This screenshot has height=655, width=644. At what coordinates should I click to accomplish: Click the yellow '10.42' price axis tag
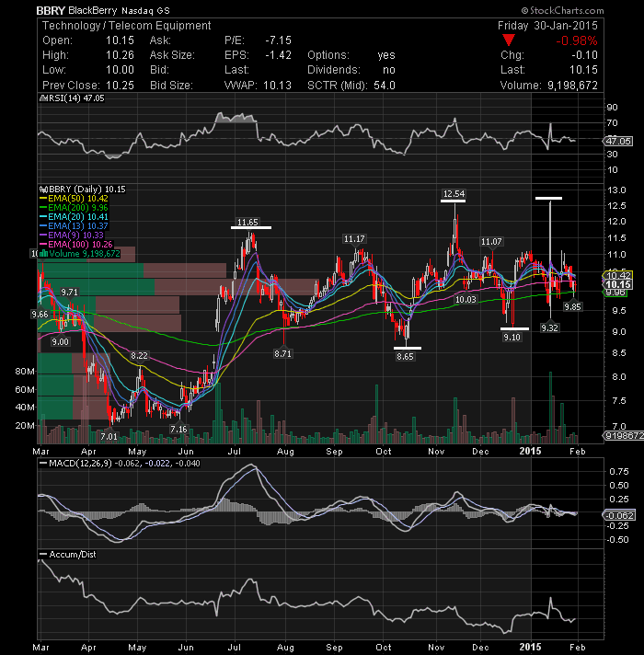coord(618,275)
